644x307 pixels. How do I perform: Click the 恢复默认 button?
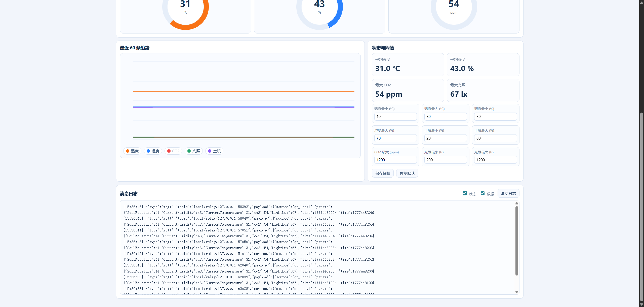pos(407,173)
